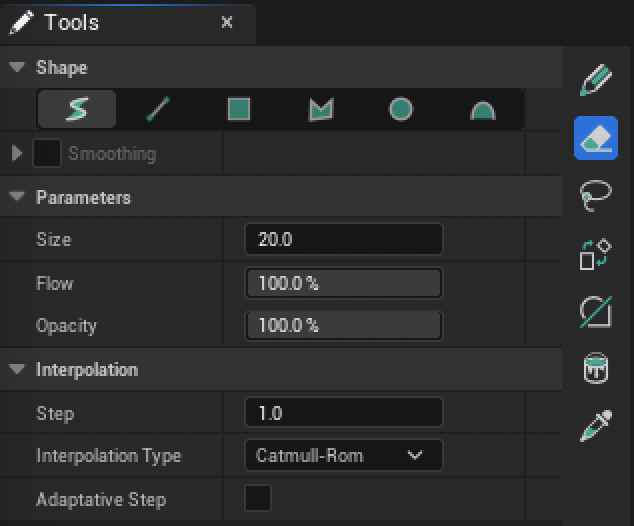Select the paint bucket fill tool

click(596, 369)
